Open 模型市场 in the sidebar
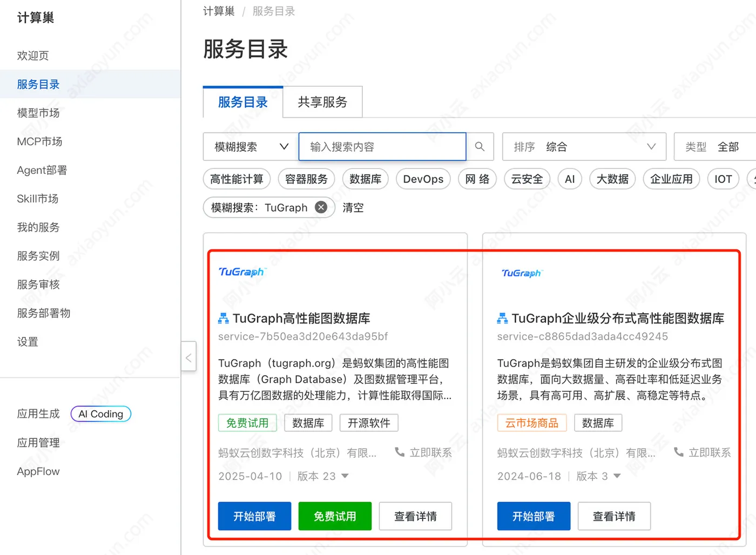This screenshot has width=756, height=555. (38, 113)
